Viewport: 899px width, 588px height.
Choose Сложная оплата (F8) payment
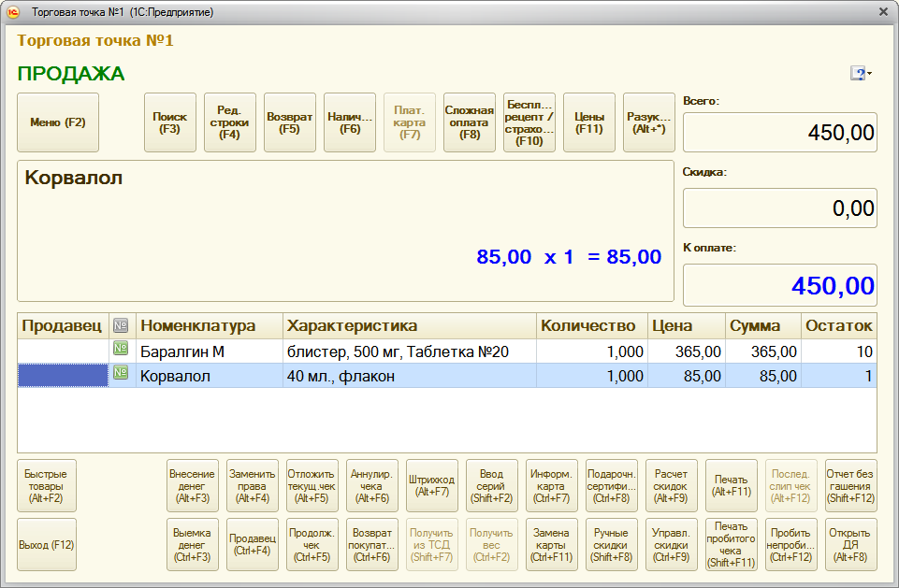click(470, 122)
